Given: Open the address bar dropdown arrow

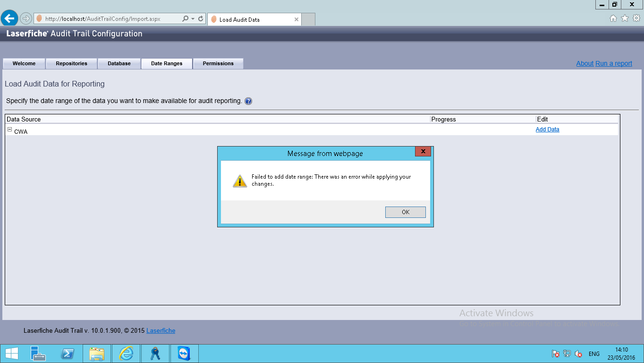Looking at the screenshot, I should 193,19.
